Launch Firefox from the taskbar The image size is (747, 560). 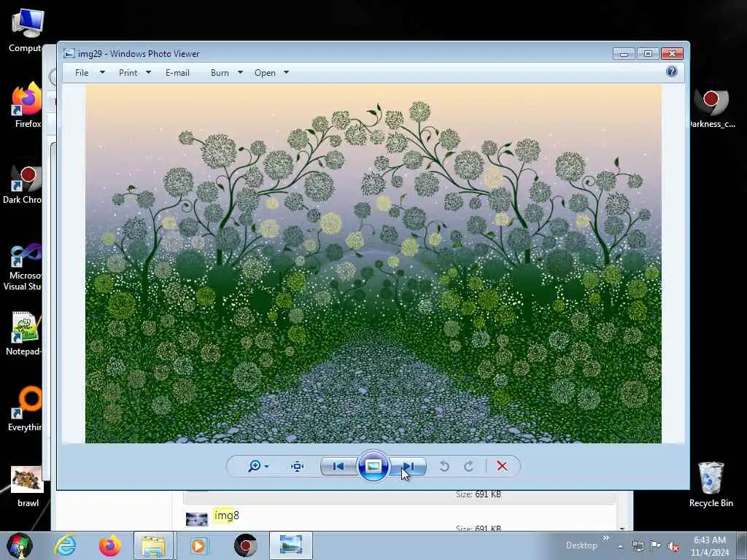(109, 545)
